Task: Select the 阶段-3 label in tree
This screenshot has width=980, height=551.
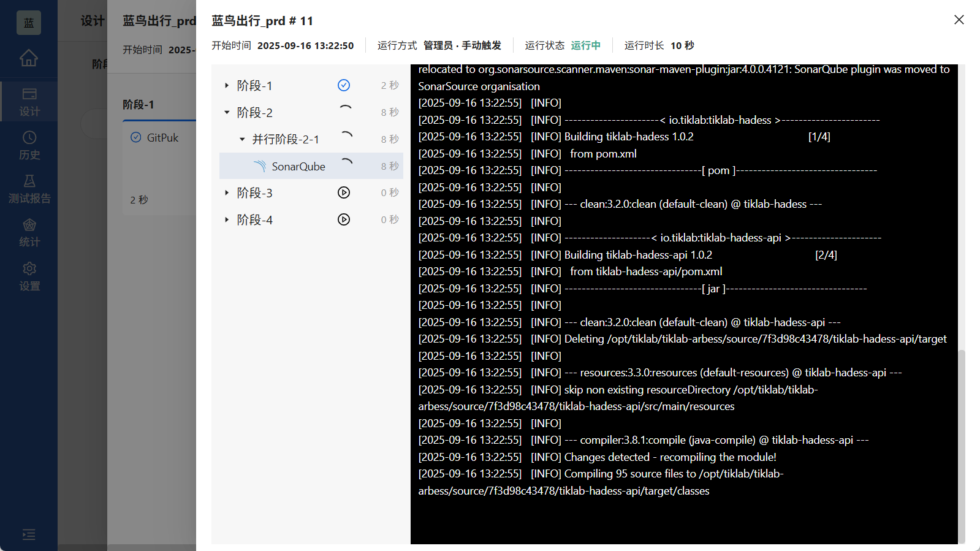Action: (x=254, y=193)
